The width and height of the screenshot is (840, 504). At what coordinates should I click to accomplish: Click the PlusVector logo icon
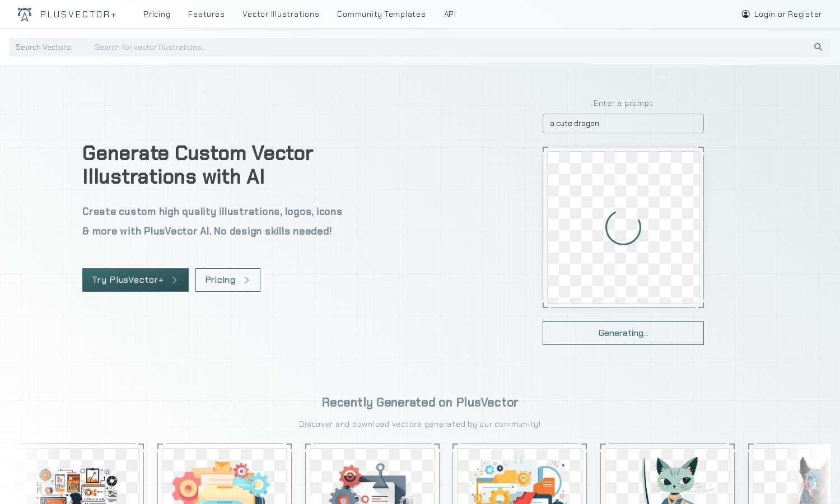(x=25, y=14)
